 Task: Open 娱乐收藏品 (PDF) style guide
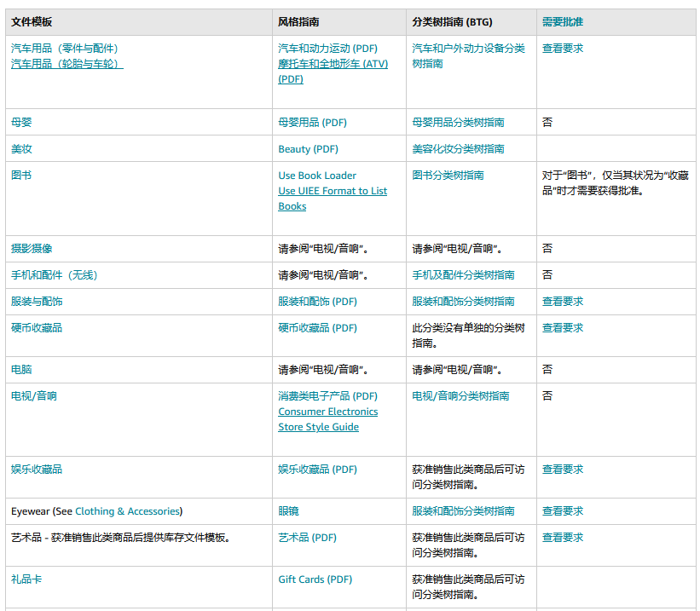point(317,469)
